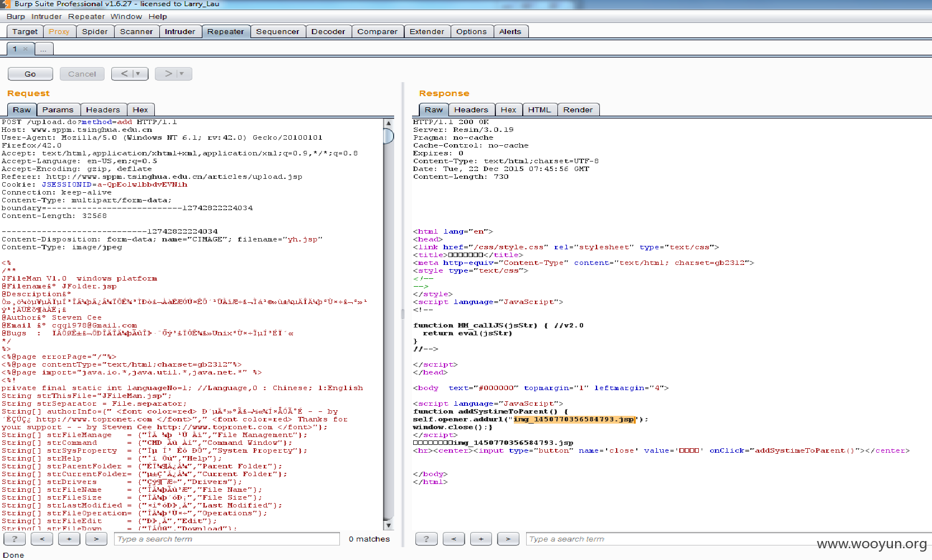Click the Burp Suite window title icon
This screenshot has height=560, width=932.
click(x=5, y=4)
